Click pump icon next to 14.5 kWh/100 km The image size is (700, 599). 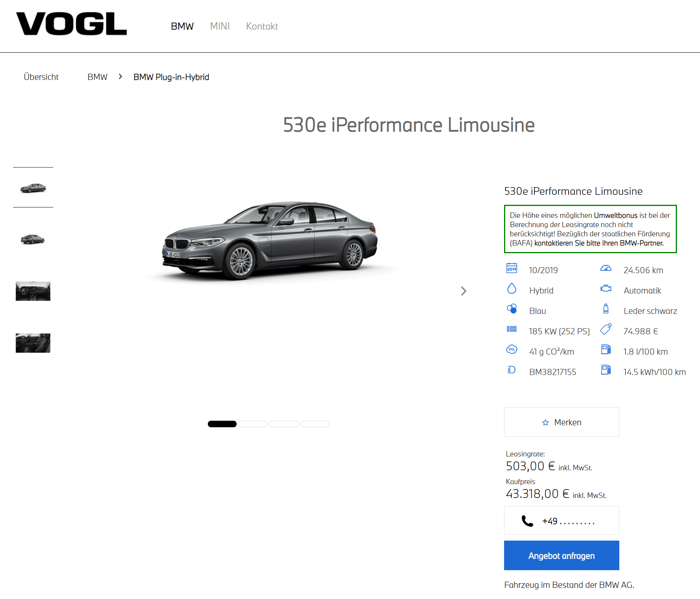(x=606, y=370)
